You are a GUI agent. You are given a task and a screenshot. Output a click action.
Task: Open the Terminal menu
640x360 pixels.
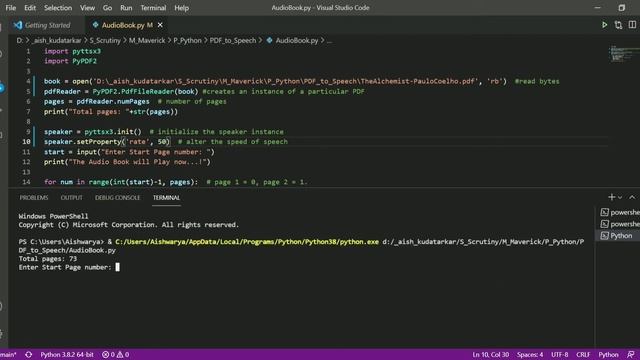[x=153, y=8]
